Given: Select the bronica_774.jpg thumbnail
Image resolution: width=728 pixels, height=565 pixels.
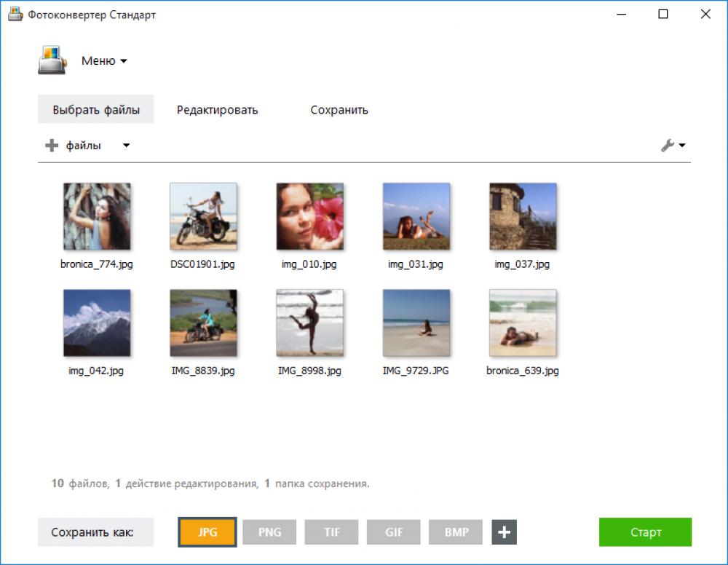Looking at the screenshot, I should click(97, 216).
